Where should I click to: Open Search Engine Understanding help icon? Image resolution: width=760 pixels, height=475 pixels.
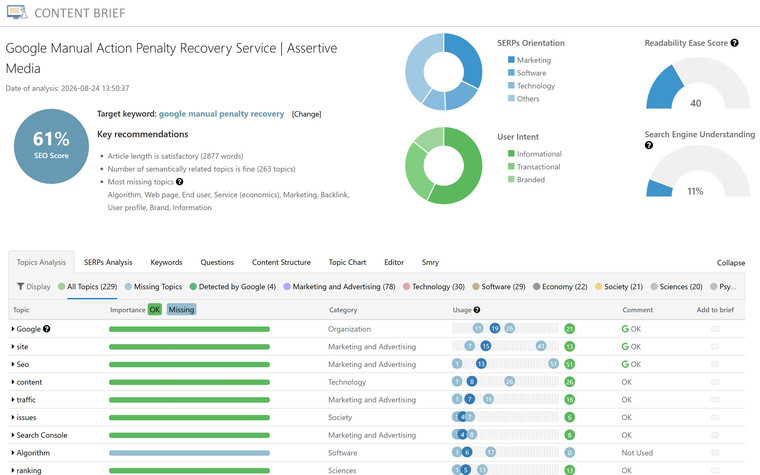point(649,145)
